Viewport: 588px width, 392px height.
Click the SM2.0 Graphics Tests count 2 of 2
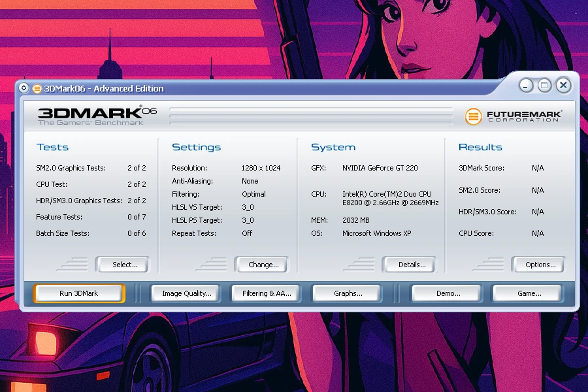[137, 168]
